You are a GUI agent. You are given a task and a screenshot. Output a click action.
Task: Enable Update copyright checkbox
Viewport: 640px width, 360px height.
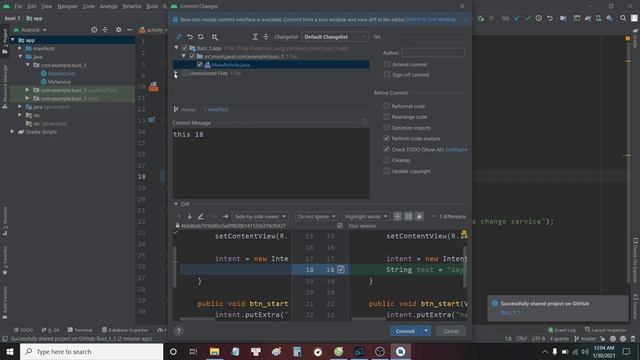point(387,171)
